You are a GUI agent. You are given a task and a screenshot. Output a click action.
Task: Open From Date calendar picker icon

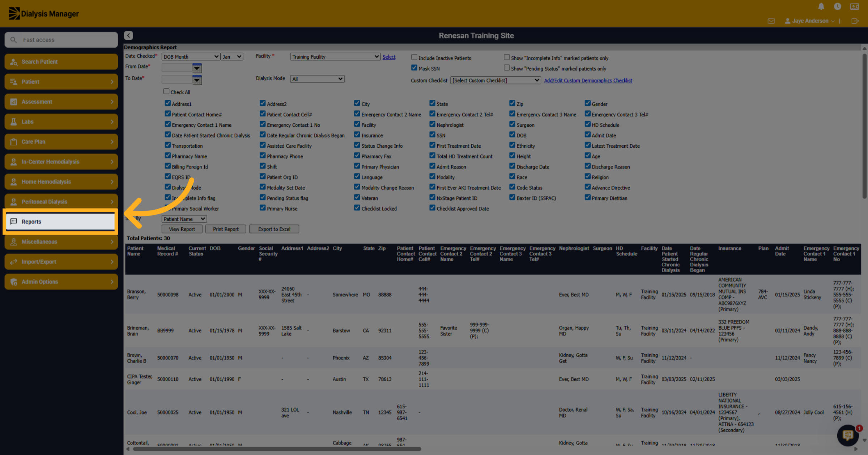[197, 68]
